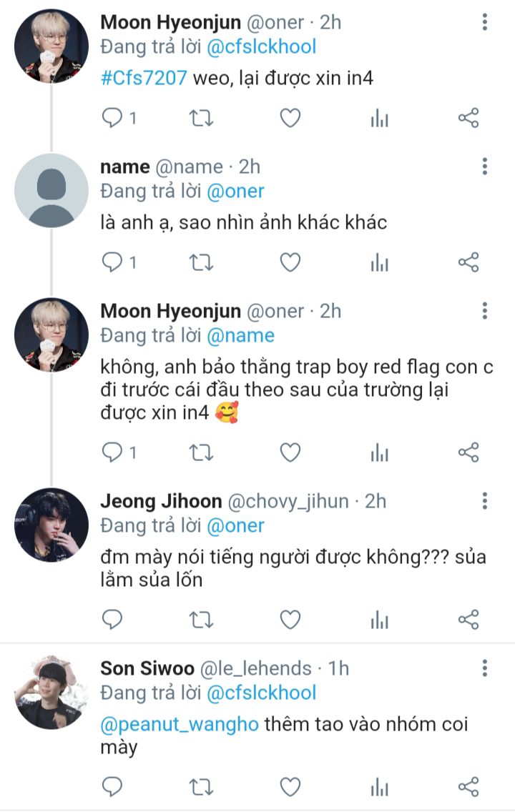Open Son Siwoo's profile picture
Viewport: 515px width, 812px height.
click(x=51, y=692)
